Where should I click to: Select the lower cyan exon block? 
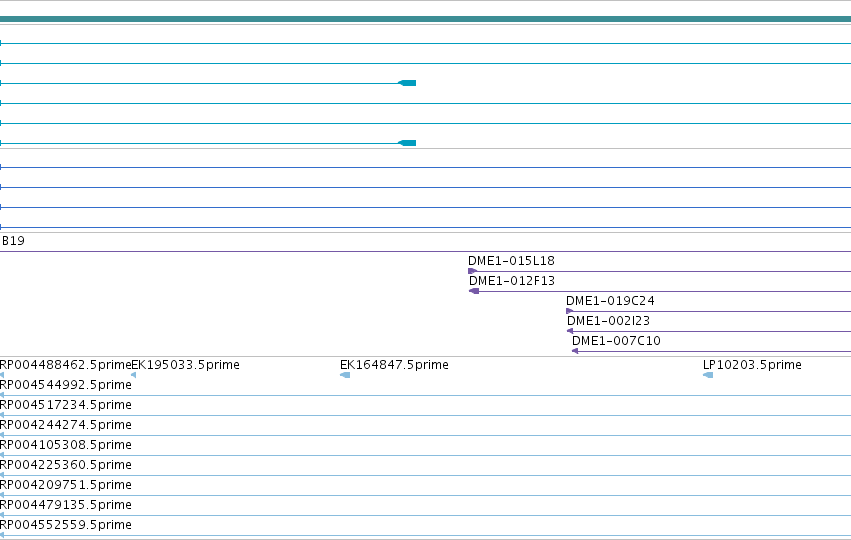pyautogui.click(x=407, y=143)
